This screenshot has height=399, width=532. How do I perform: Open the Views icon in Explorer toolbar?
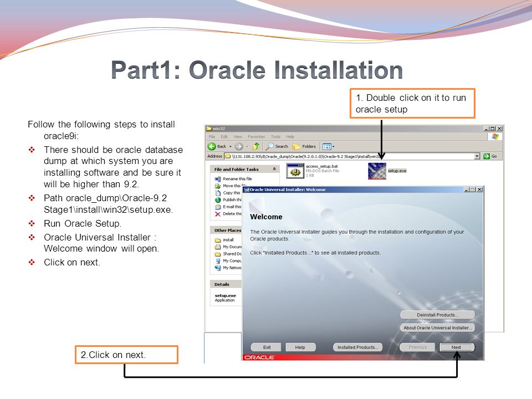pyautogui.click(x=327, y=146)
